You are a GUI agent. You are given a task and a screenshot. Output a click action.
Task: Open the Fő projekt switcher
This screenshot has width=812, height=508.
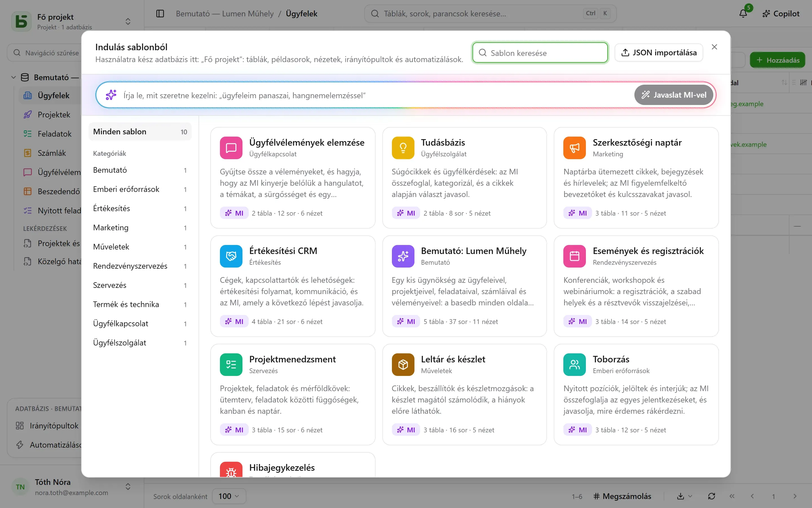(x=72, y=21)
